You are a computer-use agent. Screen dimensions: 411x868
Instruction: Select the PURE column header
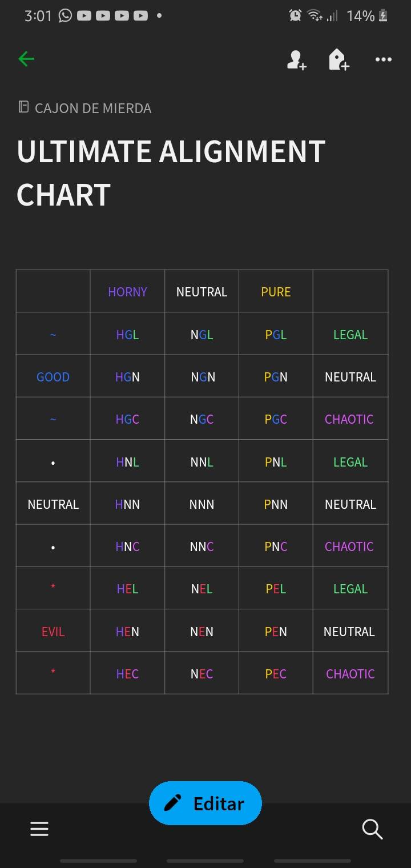click(x=275, y=291)
